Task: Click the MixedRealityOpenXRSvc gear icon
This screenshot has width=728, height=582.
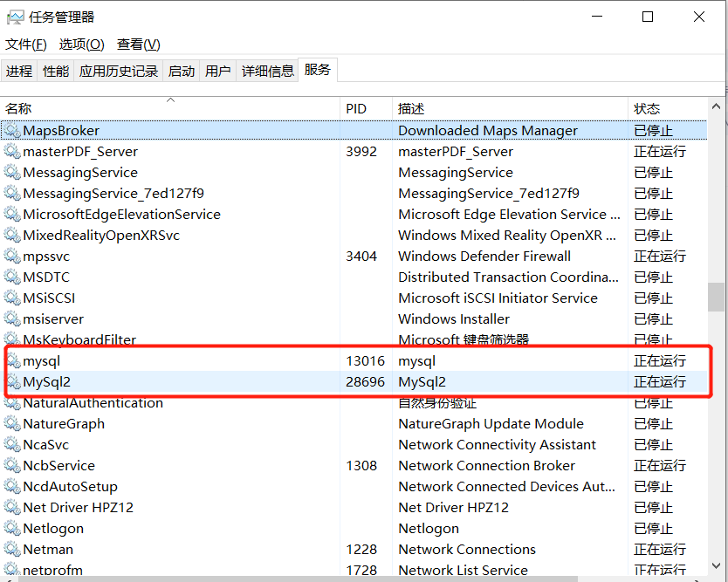Action: tap(12, 235)
